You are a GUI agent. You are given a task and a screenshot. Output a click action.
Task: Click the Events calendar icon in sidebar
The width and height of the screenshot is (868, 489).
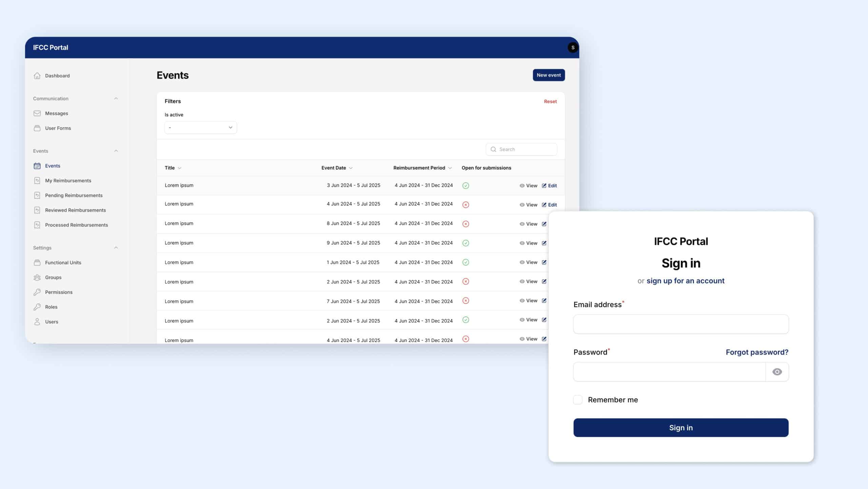pyautogui.click(x=37, y=166)
